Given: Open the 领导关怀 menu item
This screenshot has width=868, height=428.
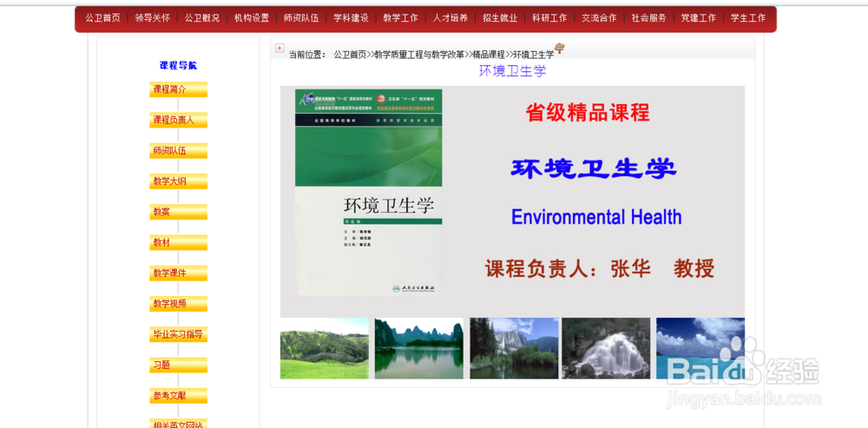Looking at the screenshot, I should pyautogui.click(x=152, y=18).
